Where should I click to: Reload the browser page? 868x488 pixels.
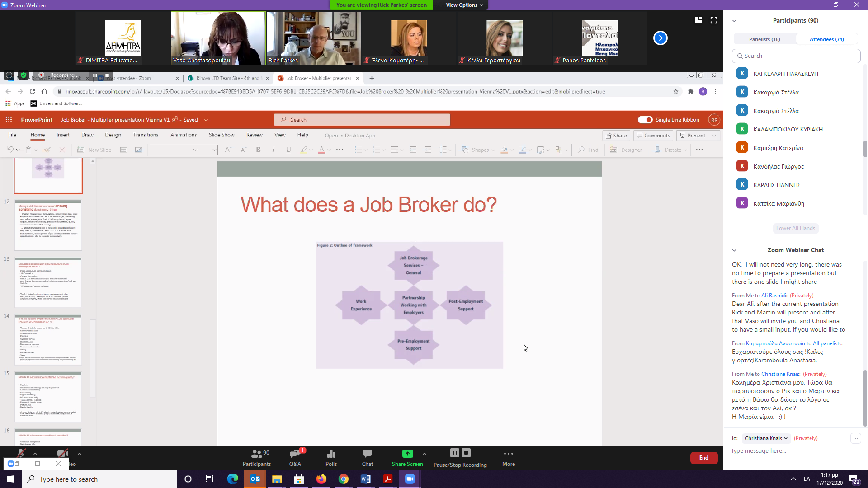coord(33,91)
